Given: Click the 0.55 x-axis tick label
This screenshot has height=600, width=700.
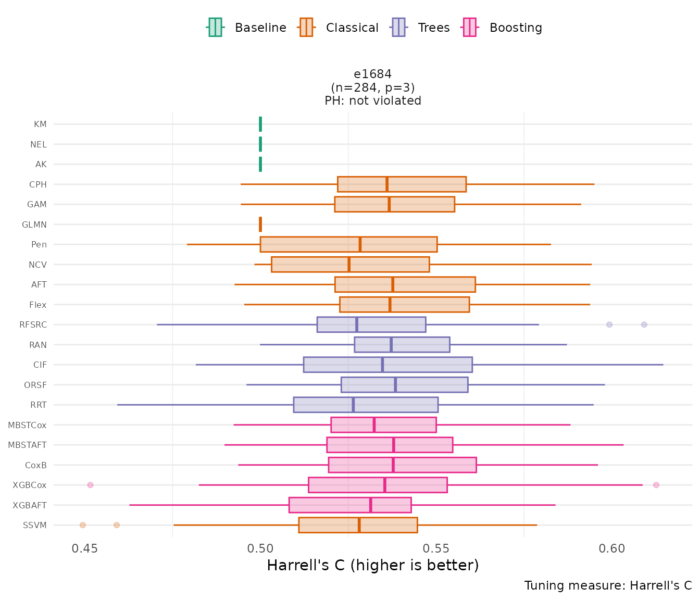Looking at the screenshot, I should pos(436,549).
